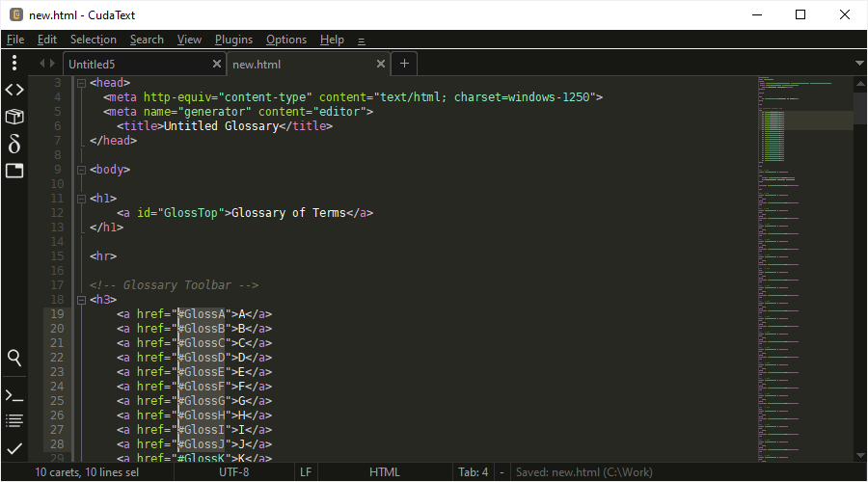Click the charset=windows-1250 text

tap(522, 97)
